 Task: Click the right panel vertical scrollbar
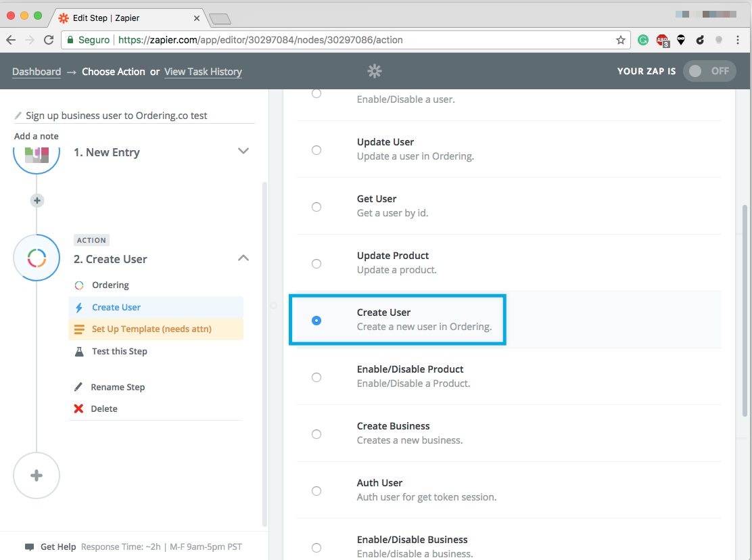pyautogui.click(x=745, y=311)
